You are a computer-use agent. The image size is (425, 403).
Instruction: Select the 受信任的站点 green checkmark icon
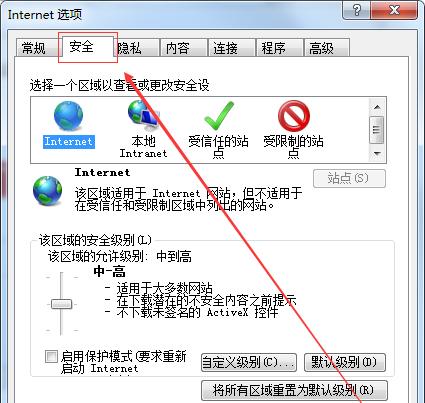tap(219, 116)
